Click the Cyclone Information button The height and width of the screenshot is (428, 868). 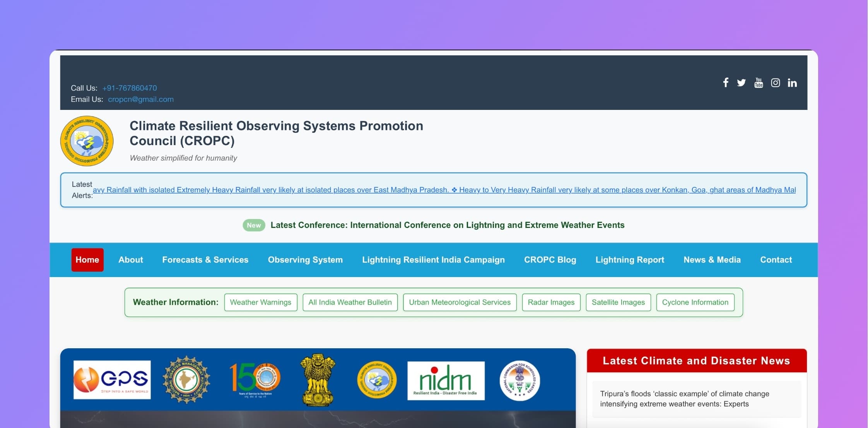pyautogui.click(x=695, y=302)
